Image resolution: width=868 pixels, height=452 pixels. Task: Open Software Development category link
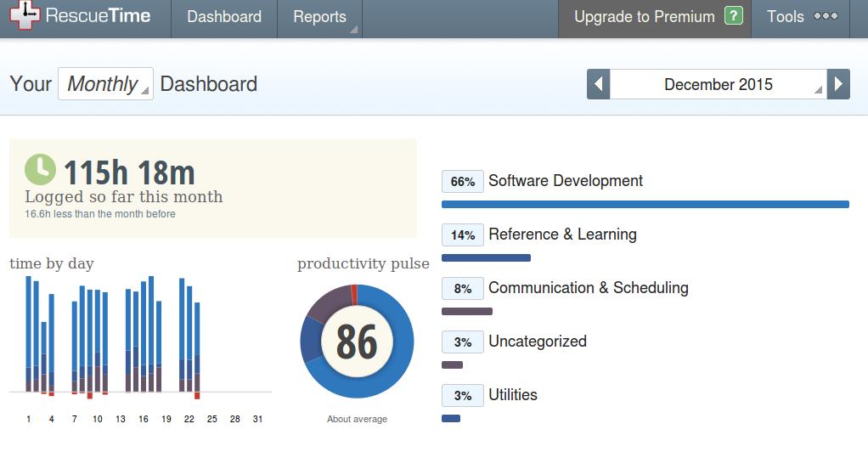565,181
